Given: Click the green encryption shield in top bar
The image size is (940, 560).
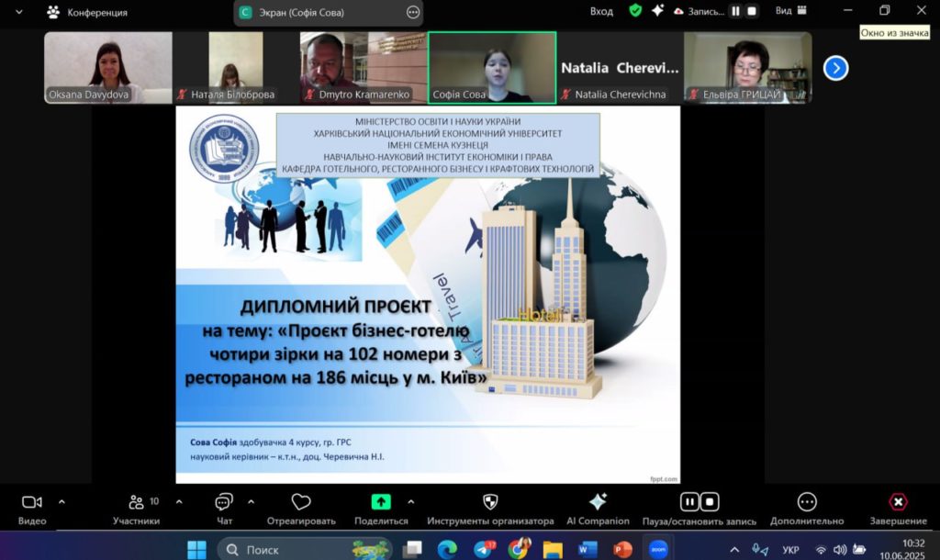Looking at the screenshot, I should 635,11.
